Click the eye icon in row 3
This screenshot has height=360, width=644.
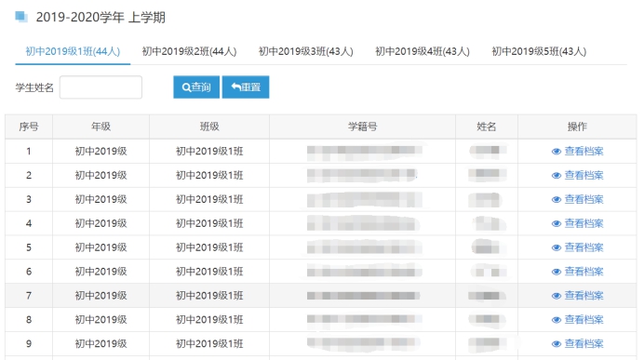click(x=557, y=199)
